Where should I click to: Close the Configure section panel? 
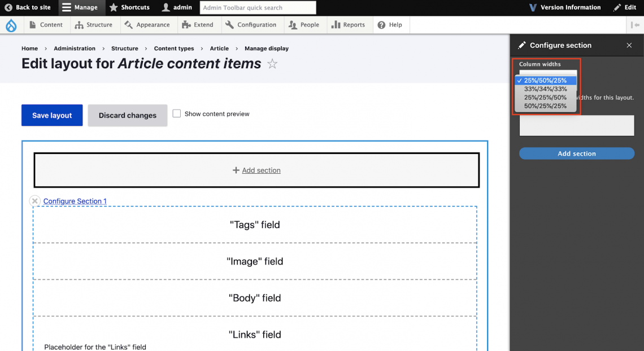click(x=629, y=45)
